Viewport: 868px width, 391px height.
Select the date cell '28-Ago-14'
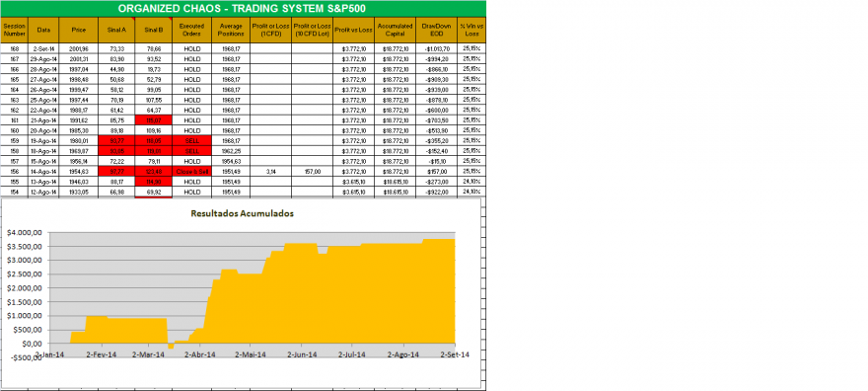[x=43, y=69]
